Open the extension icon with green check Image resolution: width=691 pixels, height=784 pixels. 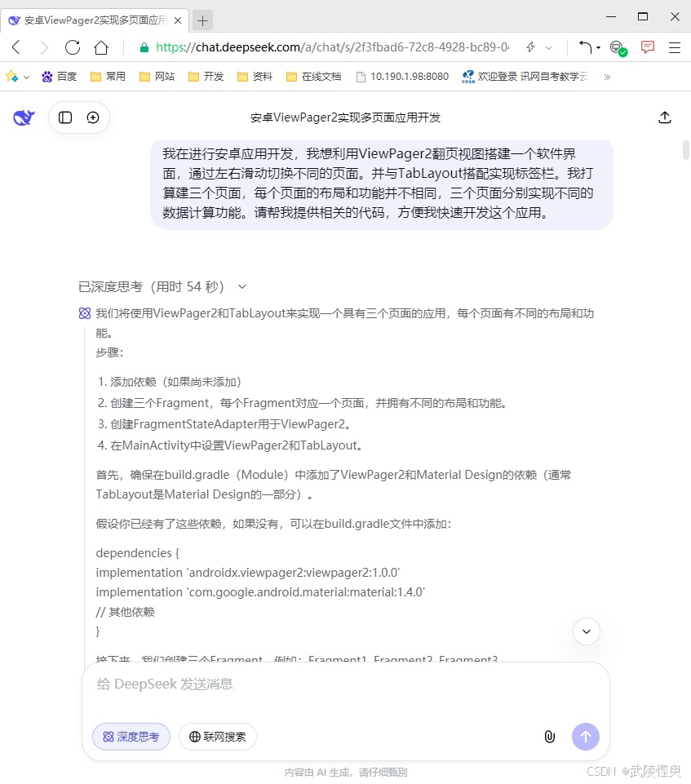618,48
